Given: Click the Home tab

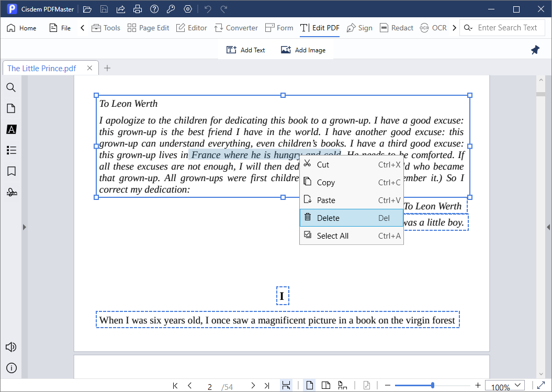Looking at the screenshot, I should pyautogui.click(x=21, y=28).
